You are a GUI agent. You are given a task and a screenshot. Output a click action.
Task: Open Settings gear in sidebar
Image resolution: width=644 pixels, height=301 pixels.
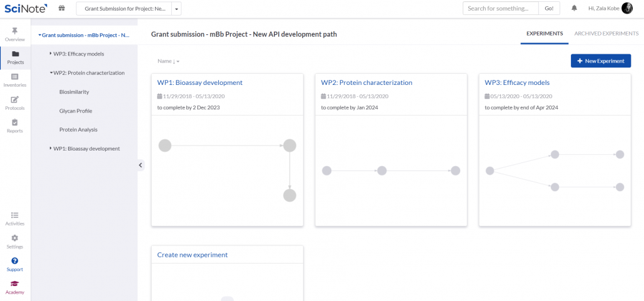pos(15,238)
